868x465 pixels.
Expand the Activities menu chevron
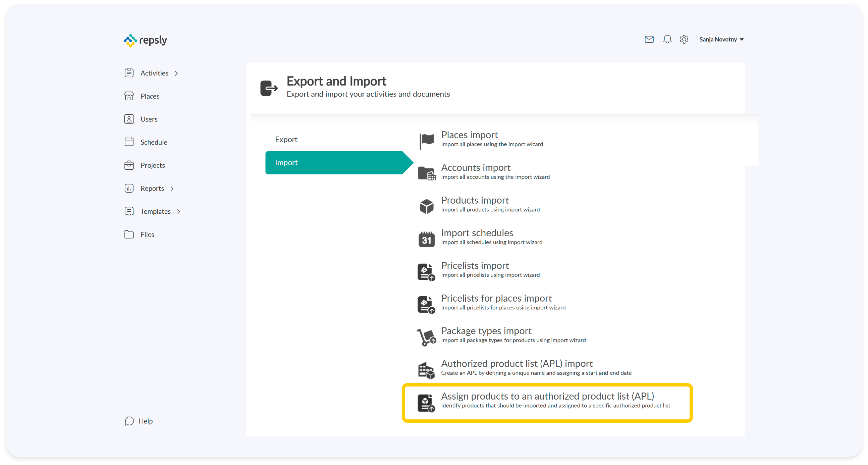[x=176, y=73]
